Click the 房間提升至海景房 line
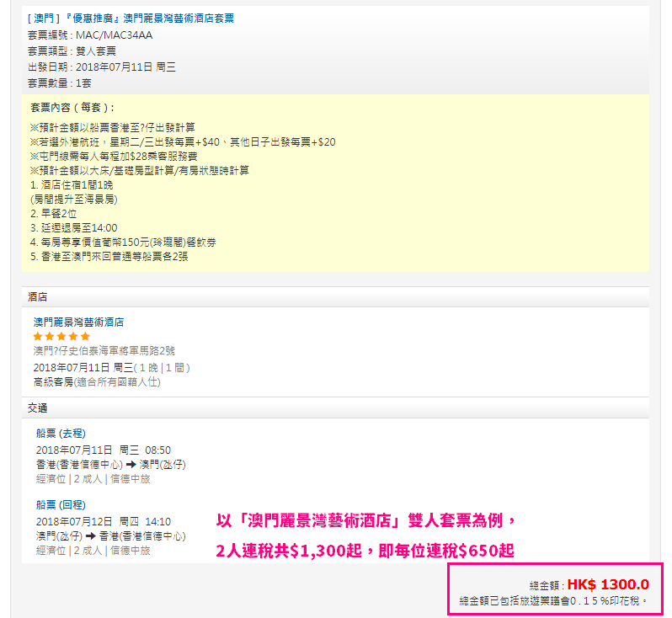Image resolution: width=672 pixels, height=618 pixels. (x=74, y=200)
